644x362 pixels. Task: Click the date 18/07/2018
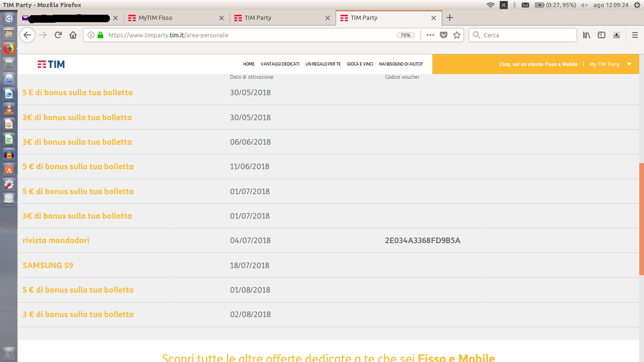(x=250, y=265)
